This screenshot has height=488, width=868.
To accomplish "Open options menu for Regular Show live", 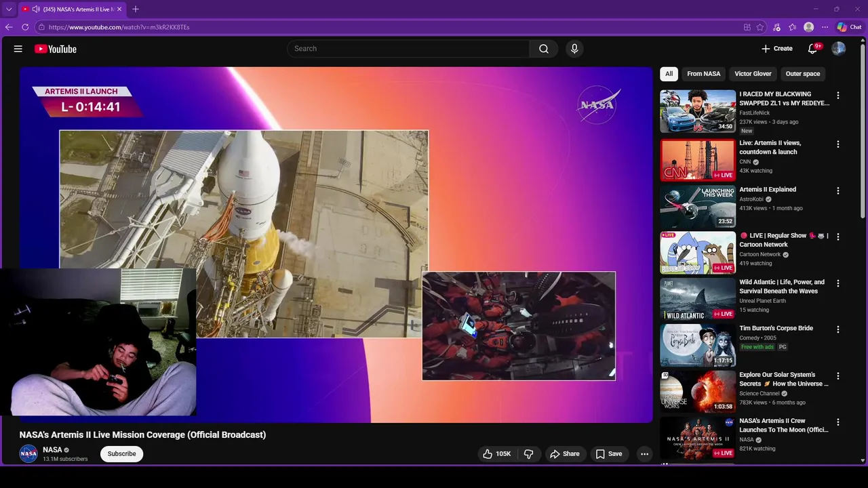I will tap(837, 237).
